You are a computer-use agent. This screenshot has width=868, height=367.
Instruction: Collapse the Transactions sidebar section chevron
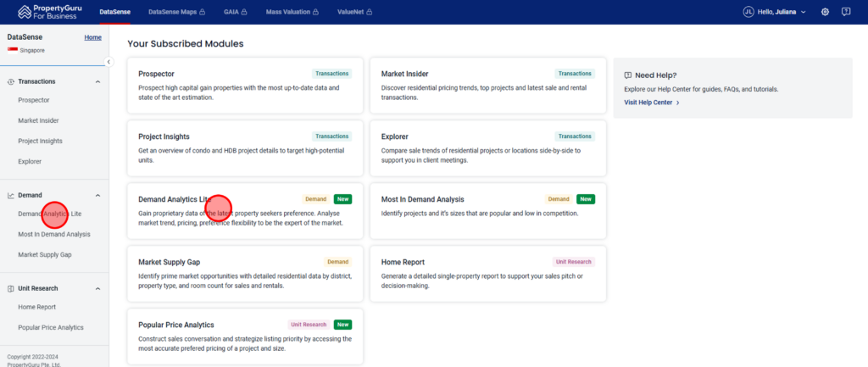pyautogui.click(x=98, y=82)
